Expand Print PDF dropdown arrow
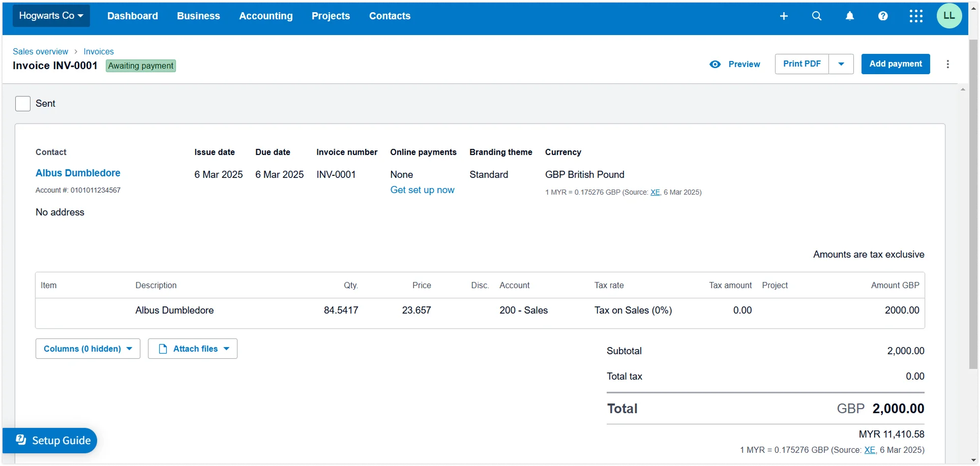The width and height of the screenshot is (980, 466). point(841,64)
